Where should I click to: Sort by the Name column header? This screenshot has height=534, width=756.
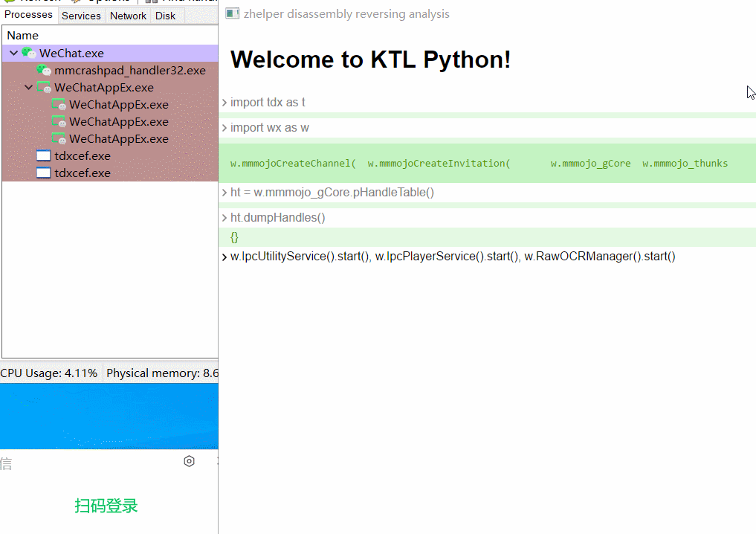pyautogui.click(x=22, y=36)
